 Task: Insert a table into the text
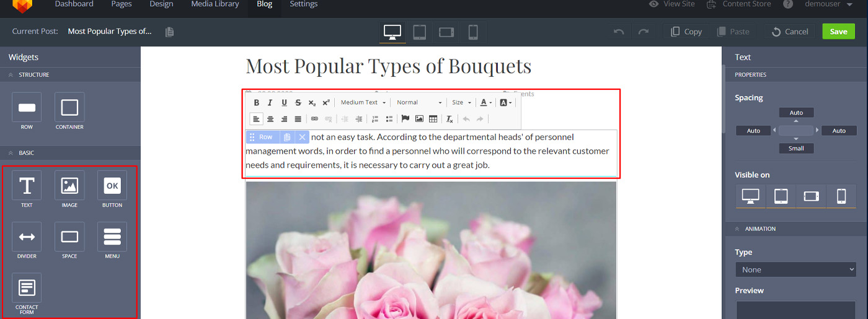tap(433, 119)
